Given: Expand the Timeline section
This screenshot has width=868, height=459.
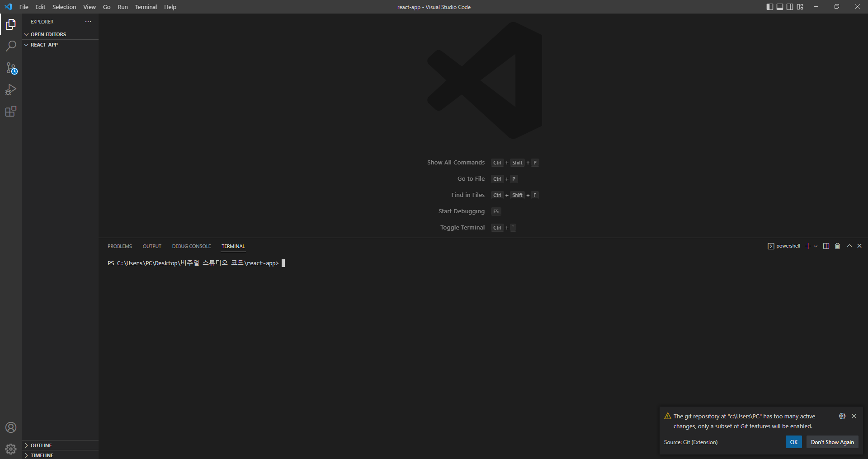Looking at the screenshot, I should coord(60,455).
